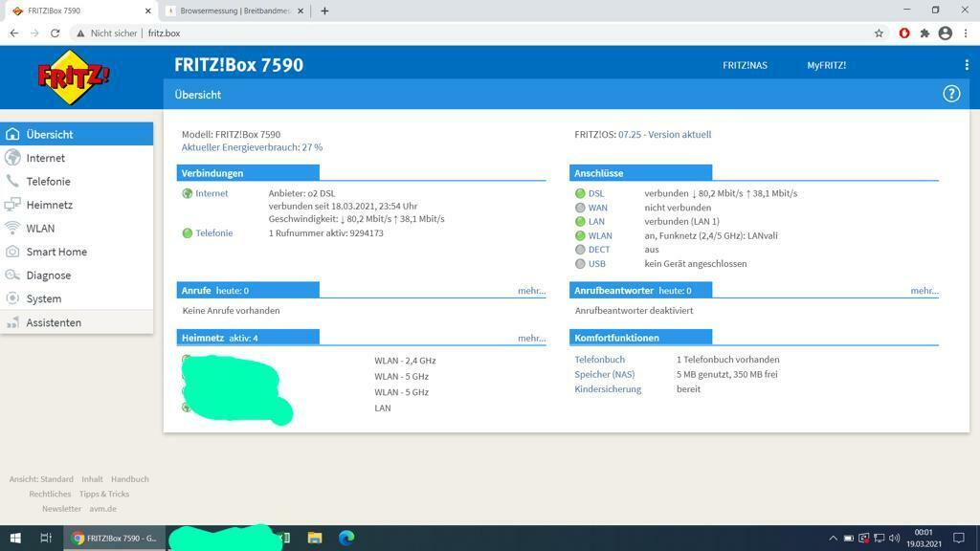The width and height of the screenshot is (980, 551).
Task: Open Task View in the taskbar
Action: click(x=46, y=538)
